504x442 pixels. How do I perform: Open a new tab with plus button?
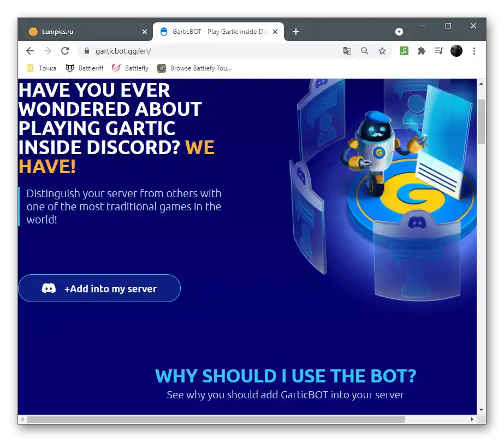pyautogui.click(x=296, y=32)
